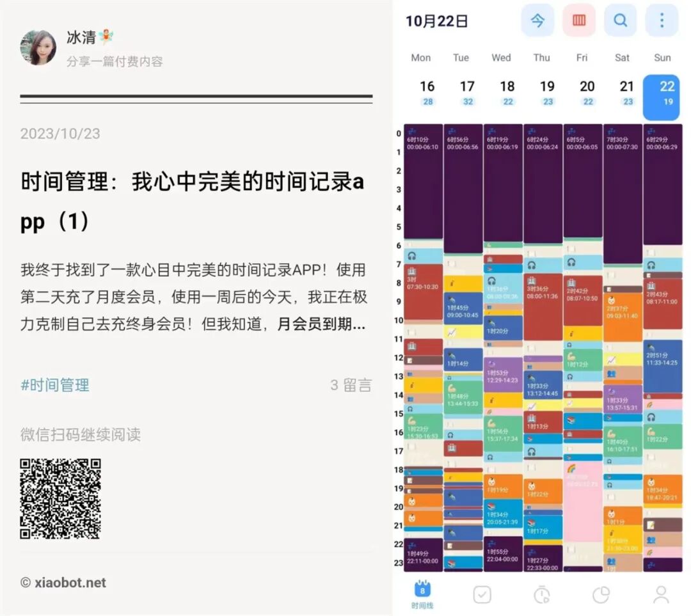The height and width of the screenshot is (616, 691).
Task: Select Friday 20 in the week header
Action: pyautogui.click(x=587, y=93)
